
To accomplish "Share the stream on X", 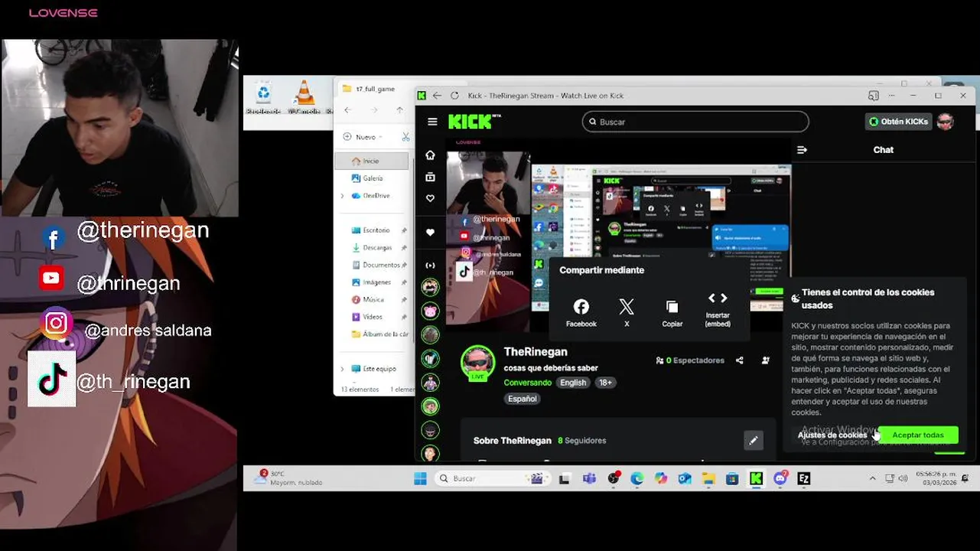I will [x=627, y=313].
